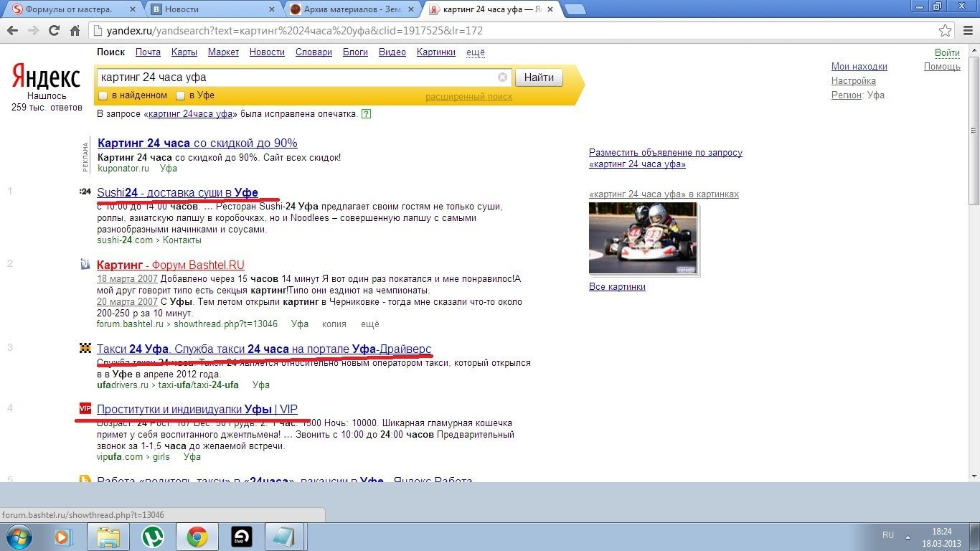Open the Windows Start menu
Screen dimensions: 980x551
coord(18,537)
